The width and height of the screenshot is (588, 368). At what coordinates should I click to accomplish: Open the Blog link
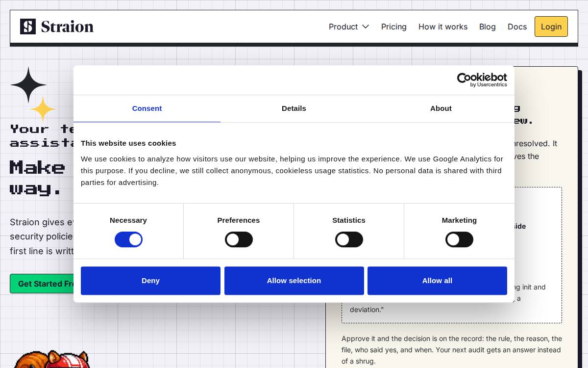[x=488, y=26]
